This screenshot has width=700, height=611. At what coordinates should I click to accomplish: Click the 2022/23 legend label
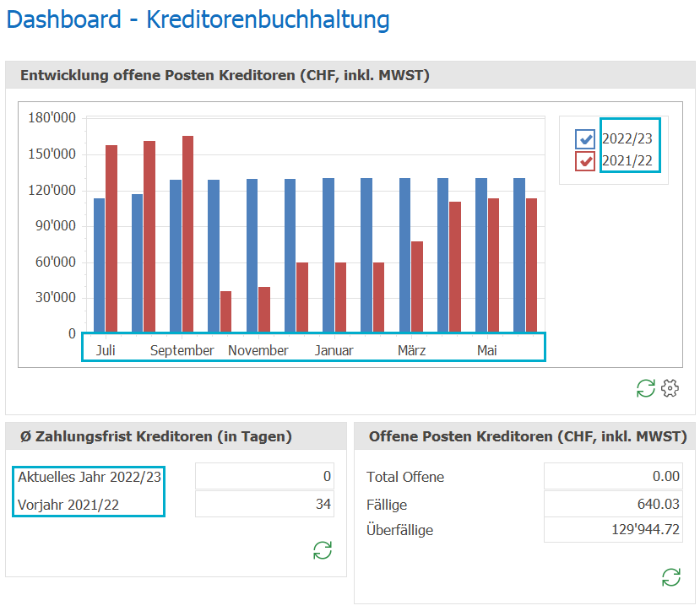point(627,138)
